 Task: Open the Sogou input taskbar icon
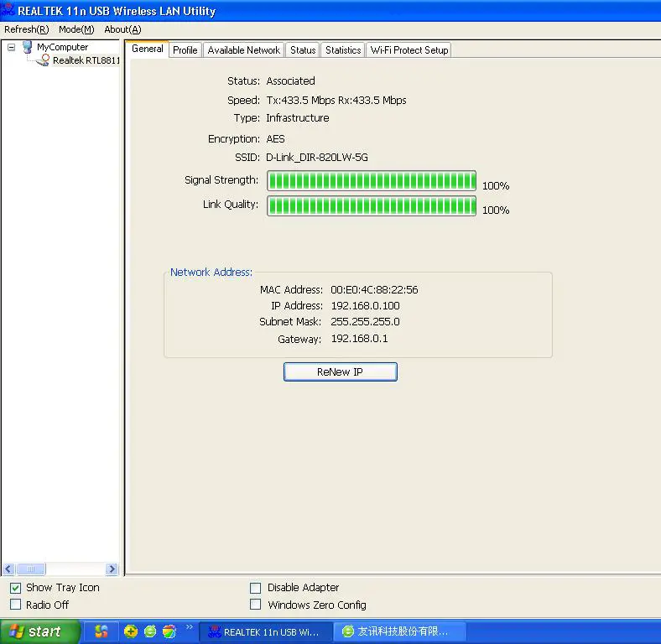click(101, 631)
